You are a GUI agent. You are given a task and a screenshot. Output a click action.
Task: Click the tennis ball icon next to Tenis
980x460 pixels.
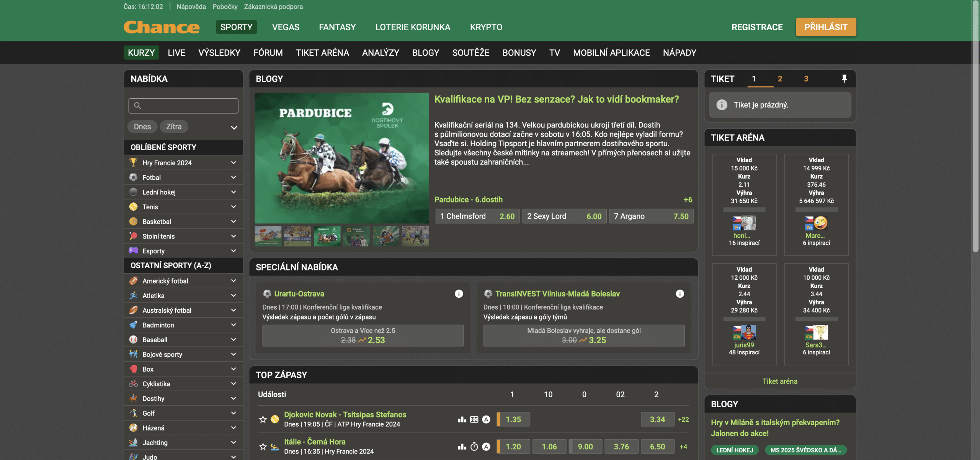click(x=133, y=207)
